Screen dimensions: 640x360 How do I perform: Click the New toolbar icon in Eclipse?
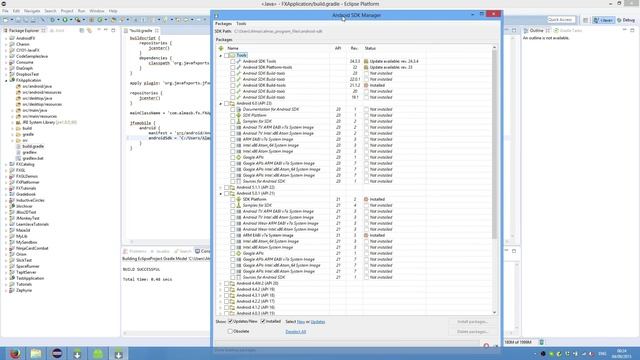coord(6,20)
